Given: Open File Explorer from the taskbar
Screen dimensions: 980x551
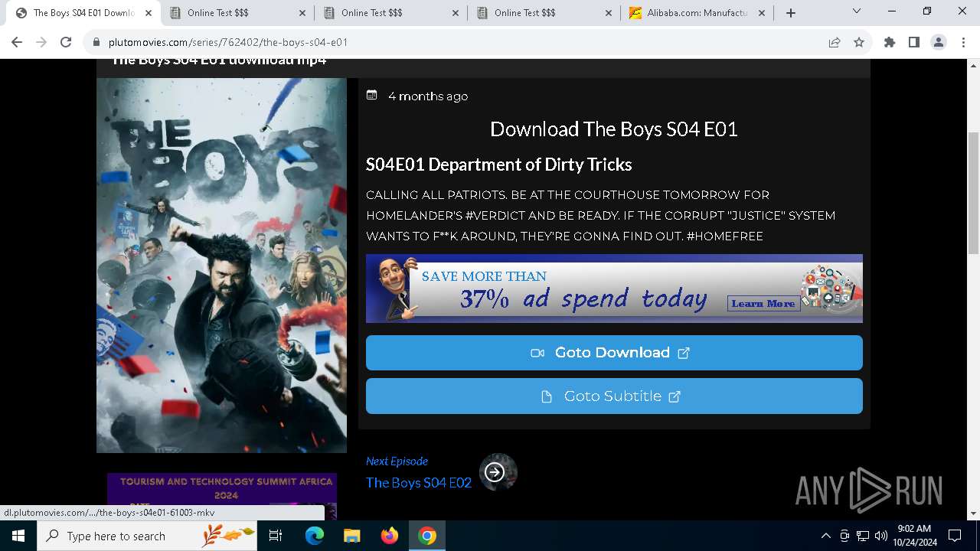Looking at the screenshot, I should [x=351, y=536].
